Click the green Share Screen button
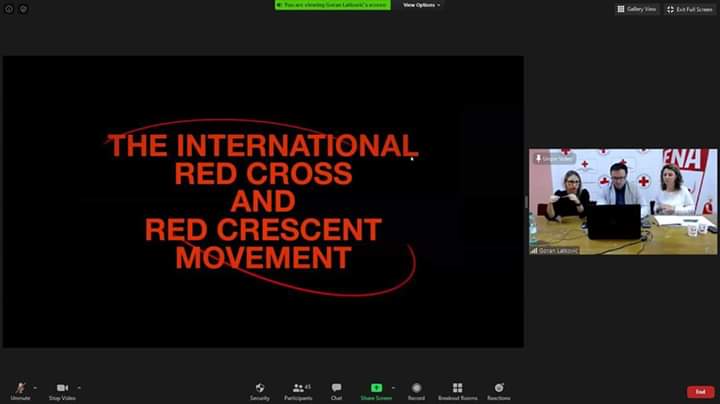 coord(376,392)
